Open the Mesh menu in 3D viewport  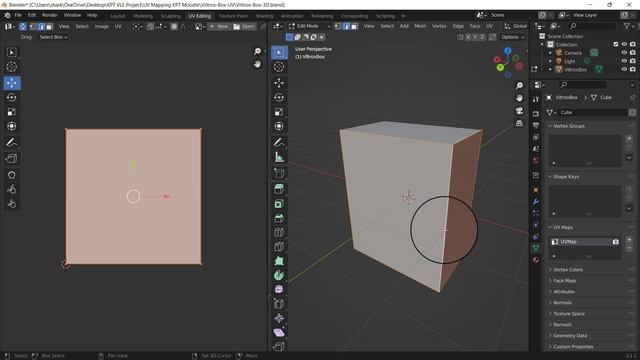(x=420, y=26)
